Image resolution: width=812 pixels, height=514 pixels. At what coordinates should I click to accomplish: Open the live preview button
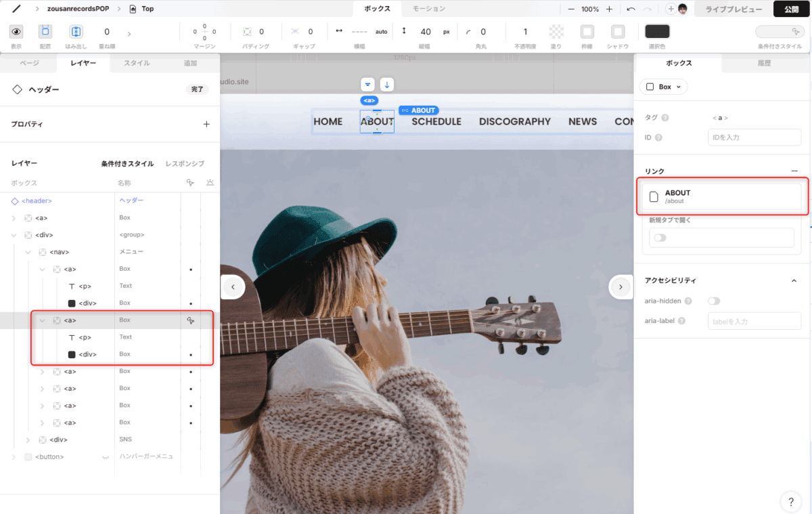(x=733, y=9)
